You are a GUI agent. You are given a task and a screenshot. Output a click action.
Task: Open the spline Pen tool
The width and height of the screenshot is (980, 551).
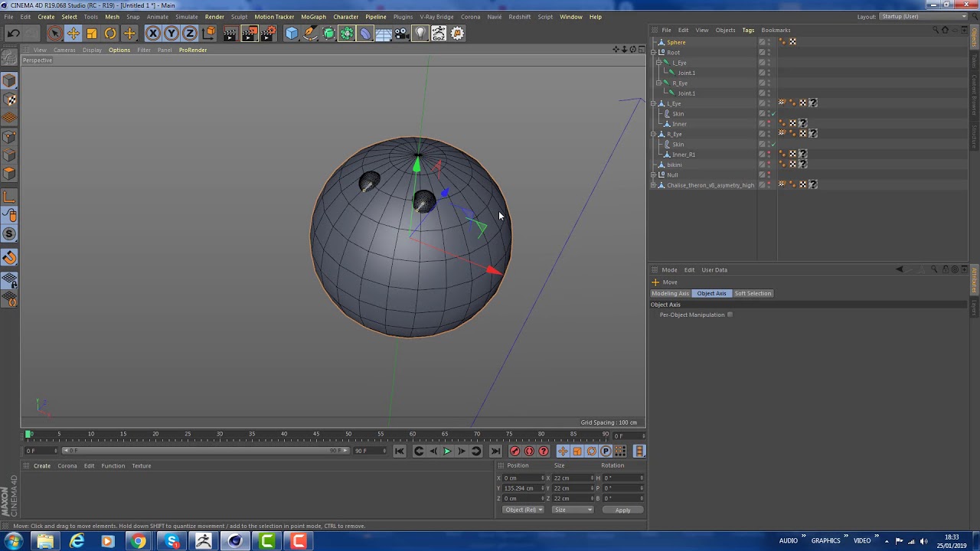pyautogui.click(x=310, y=33)
